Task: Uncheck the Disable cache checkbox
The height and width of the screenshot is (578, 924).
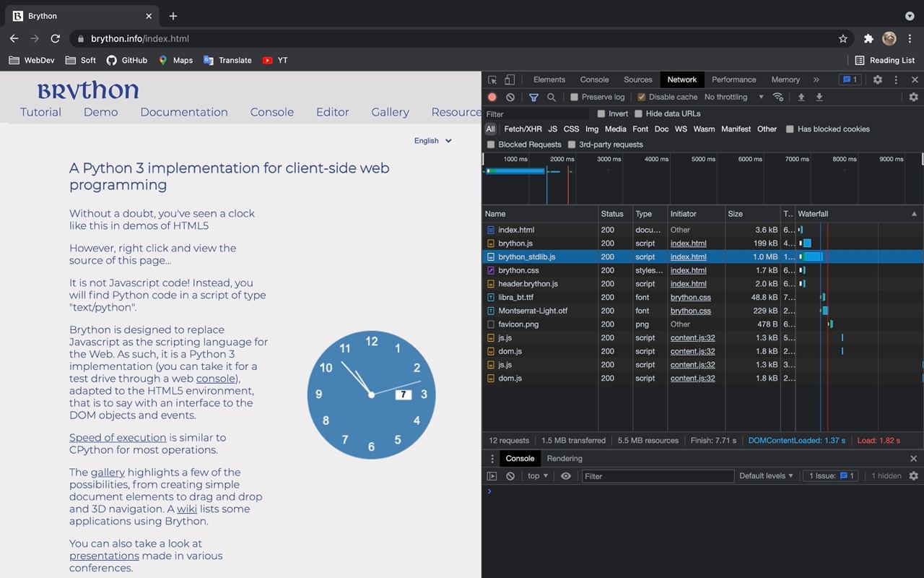Action: tap(641, 97)
